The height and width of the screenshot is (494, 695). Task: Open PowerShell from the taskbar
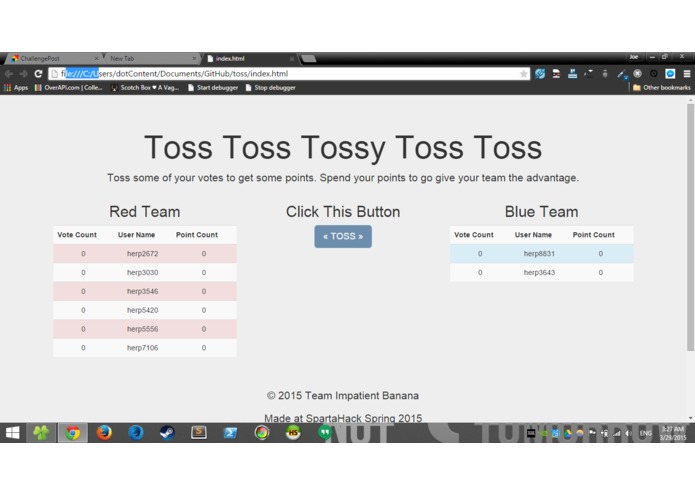click(230, 433)
